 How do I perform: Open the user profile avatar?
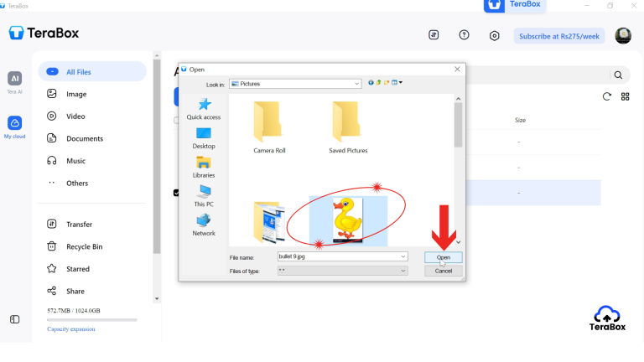(623, 36)
